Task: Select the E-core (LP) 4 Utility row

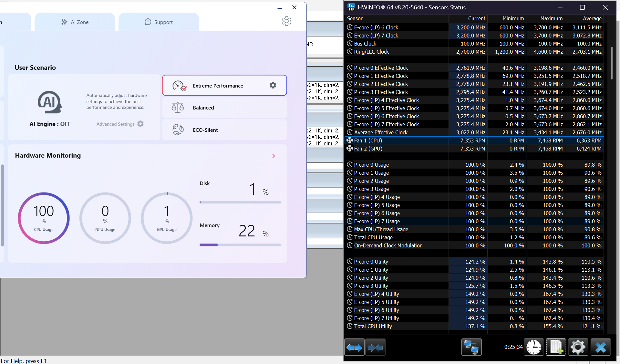Action: [474, 294]
